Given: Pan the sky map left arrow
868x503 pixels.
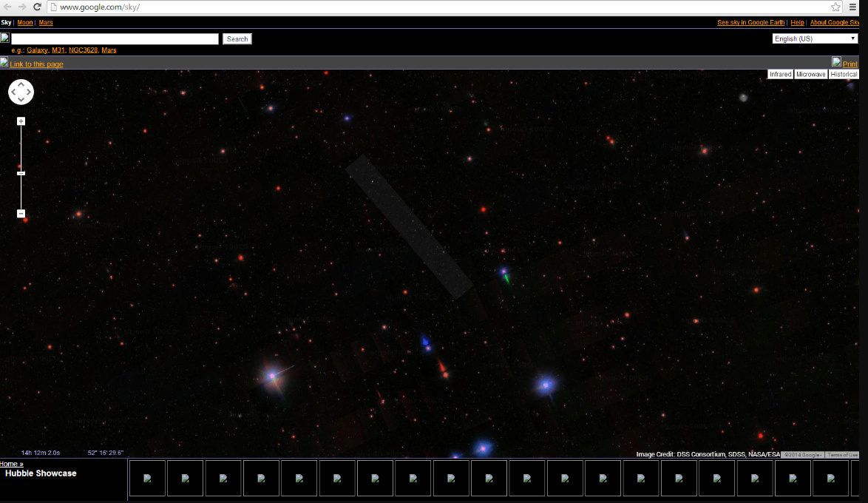Looking at the screenshot, I should 13,92.
